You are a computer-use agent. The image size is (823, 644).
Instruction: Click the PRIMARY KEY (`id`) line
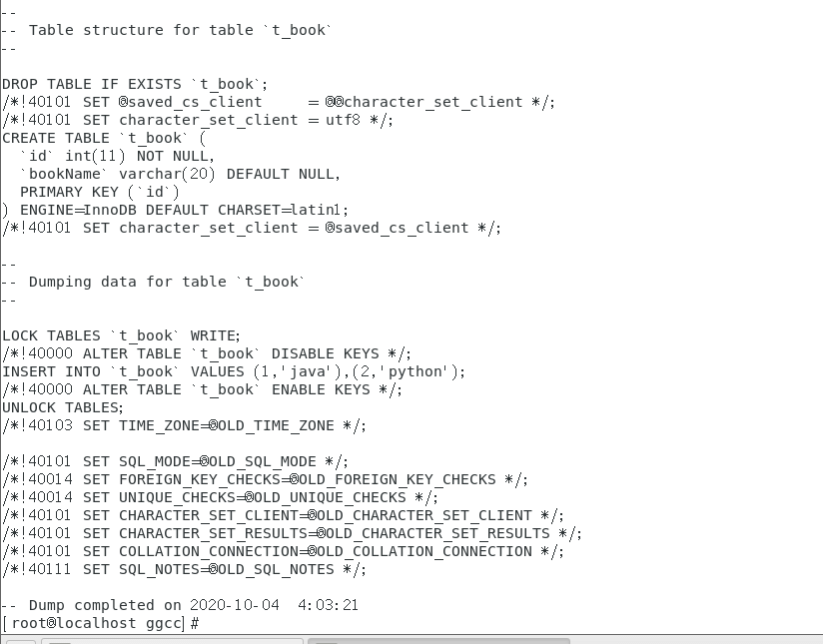coord(99,192)
